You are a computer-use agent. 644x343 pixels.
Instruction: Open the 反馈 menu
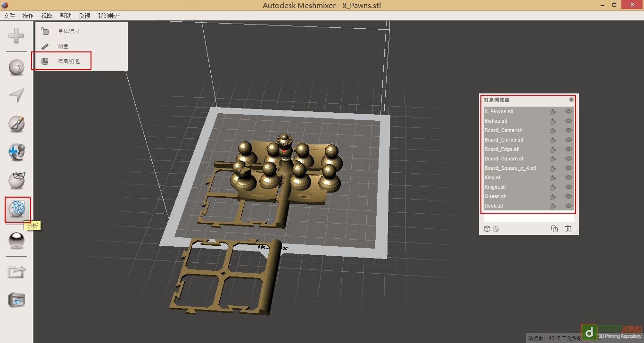tap(85, 16)
